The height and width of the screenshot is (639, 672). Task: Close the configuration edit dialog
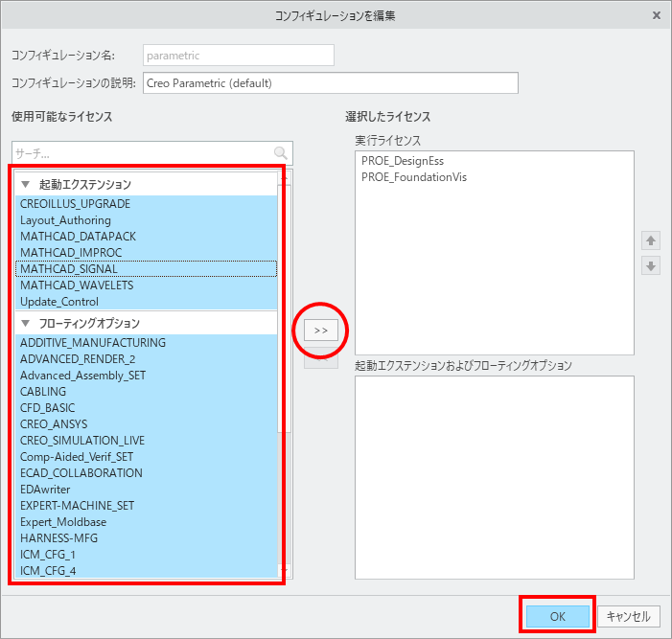pos(656,15)
